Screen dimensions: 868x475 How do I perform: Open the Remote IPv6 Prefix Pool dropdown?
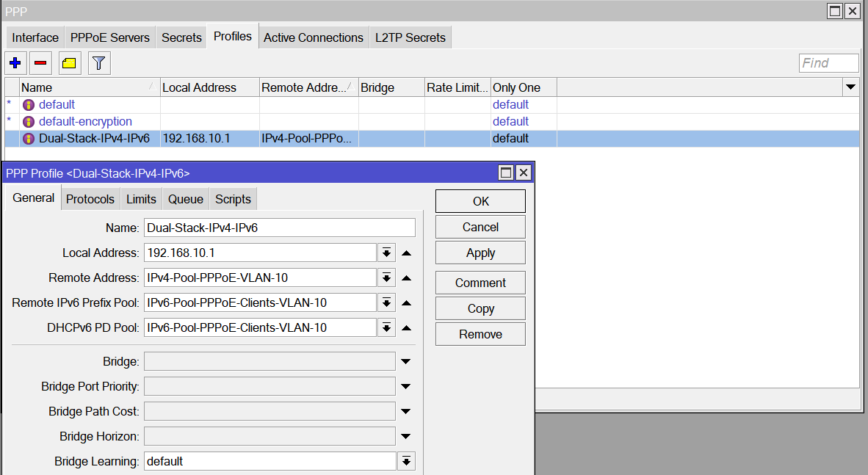click(x=386, y=303)
